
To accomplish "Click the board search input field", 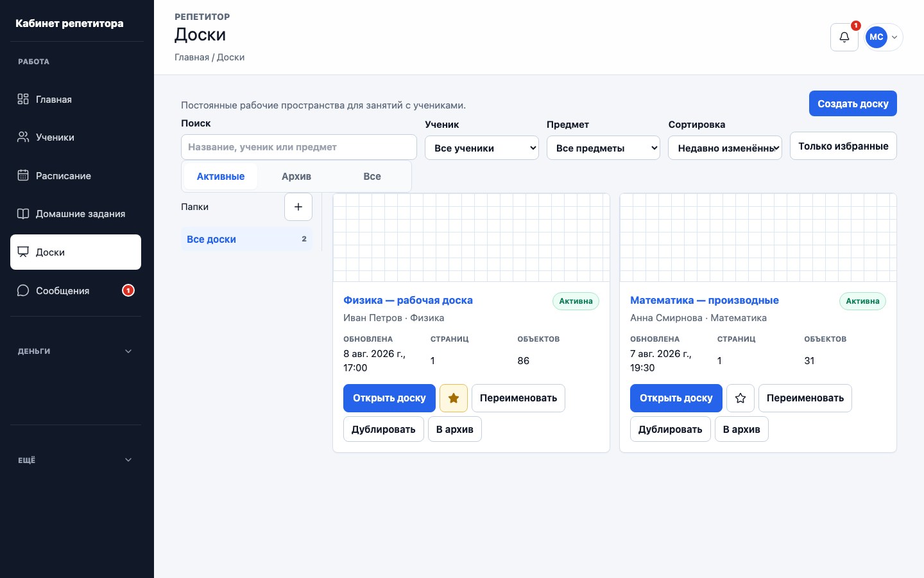I will tap(299, 147).
